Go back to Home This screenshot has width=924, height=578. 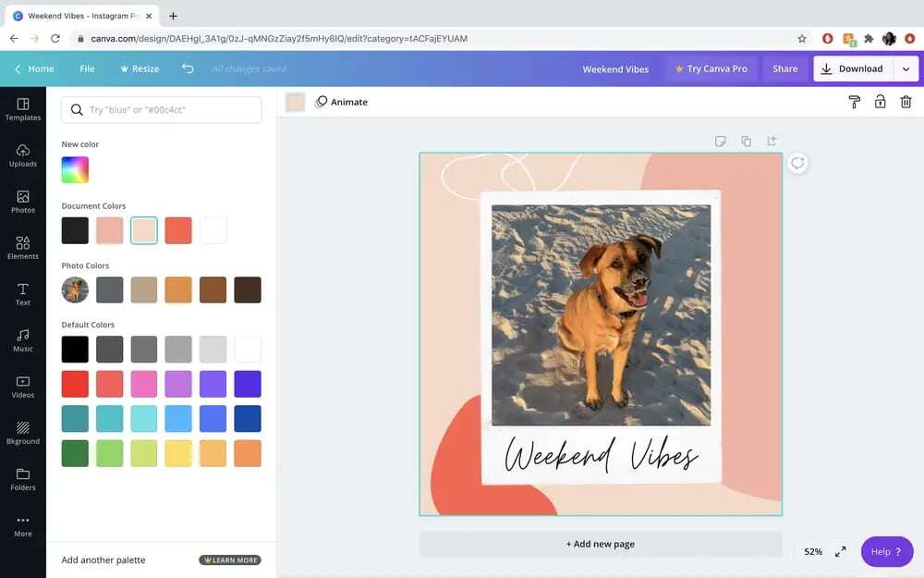click(x=35, y=68)
